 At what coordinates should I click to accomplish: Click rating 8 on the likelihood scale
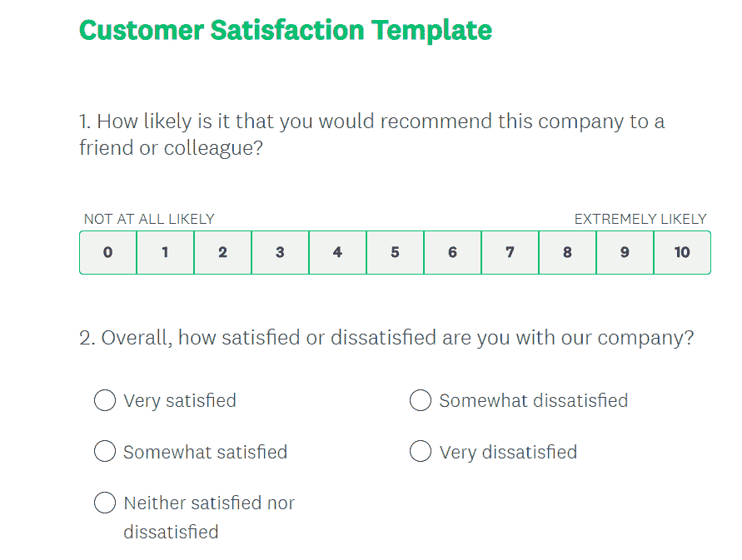click(567, 252)
